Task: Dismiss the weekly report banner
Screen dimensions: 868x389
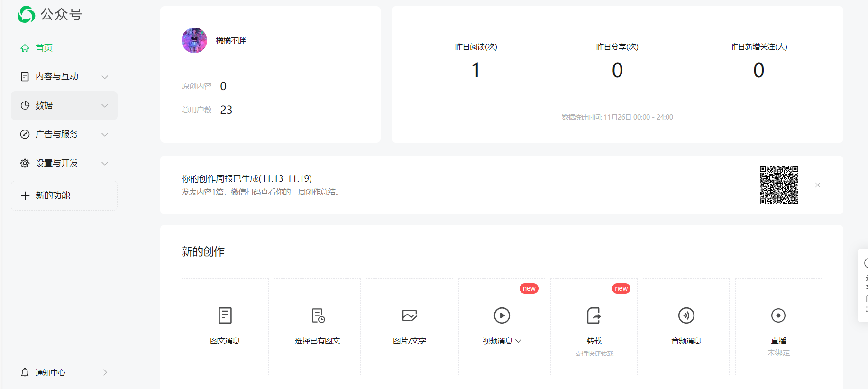Action: coord(818,185)
